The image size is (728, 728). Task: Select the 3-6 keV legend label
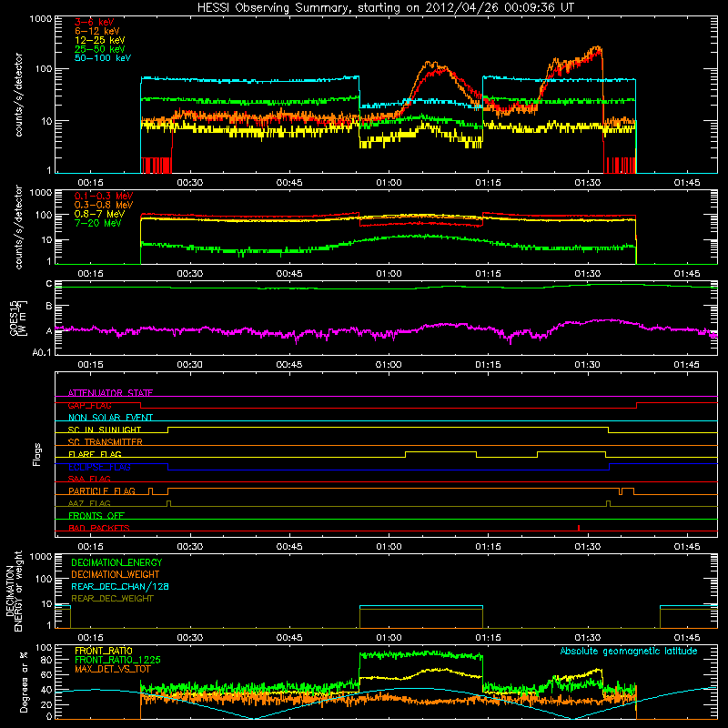click(95, 22)
